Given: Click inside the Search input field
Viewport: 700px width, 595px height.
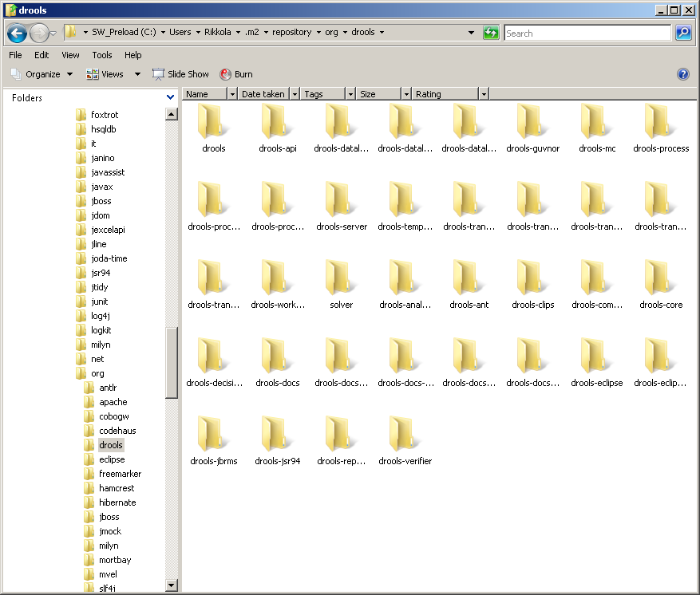Looking at the screenshot, I should [587, 33].
